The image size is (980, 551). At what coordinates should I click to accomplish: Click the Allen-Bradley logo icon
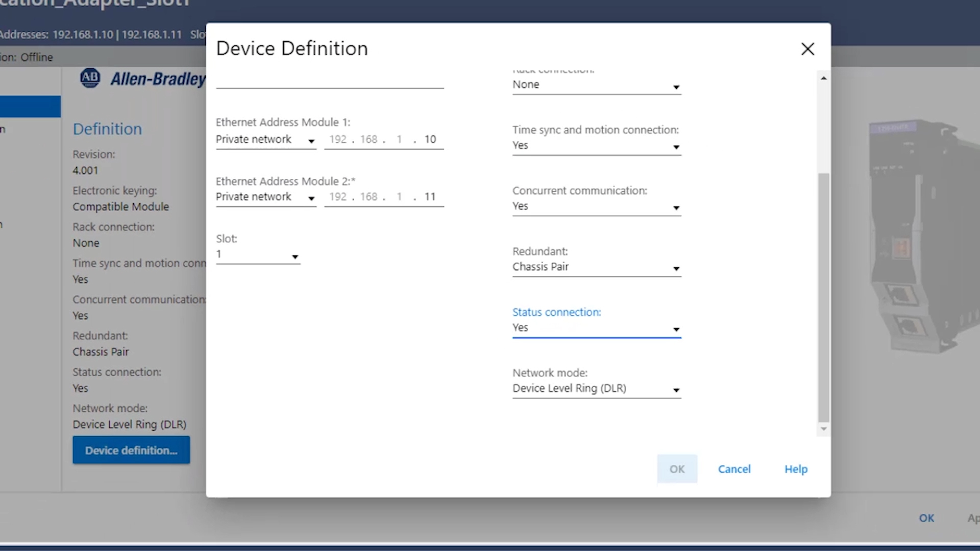(x=90, y=78)
